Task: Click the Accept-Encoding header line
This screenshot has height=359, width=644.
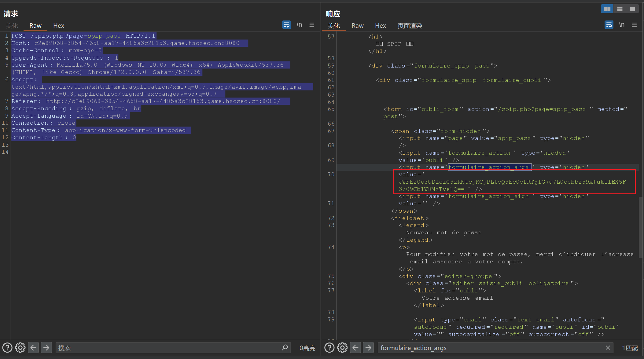Action: coord(76,108)
